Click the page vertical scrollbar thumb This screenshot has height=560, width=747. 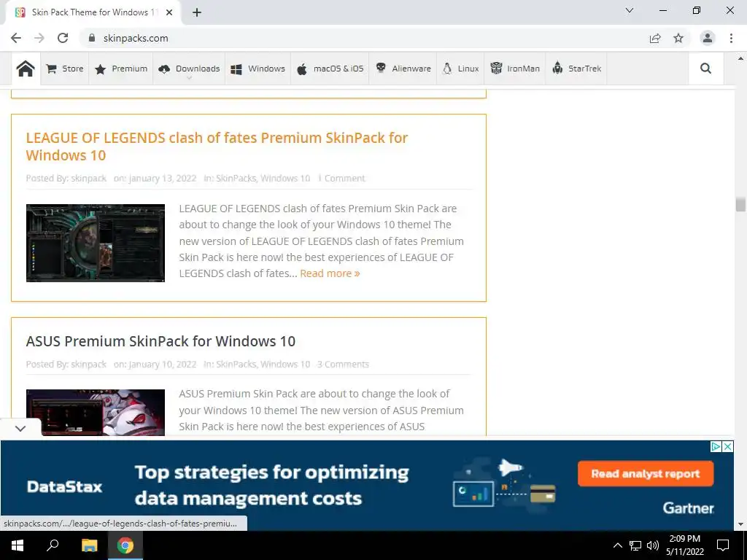[740, 205]
